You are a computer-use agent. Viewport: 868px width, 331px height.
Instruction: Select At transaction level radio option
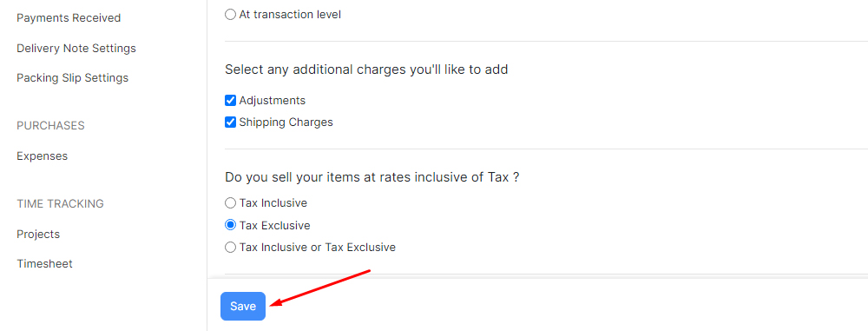[x=230, y=15]
